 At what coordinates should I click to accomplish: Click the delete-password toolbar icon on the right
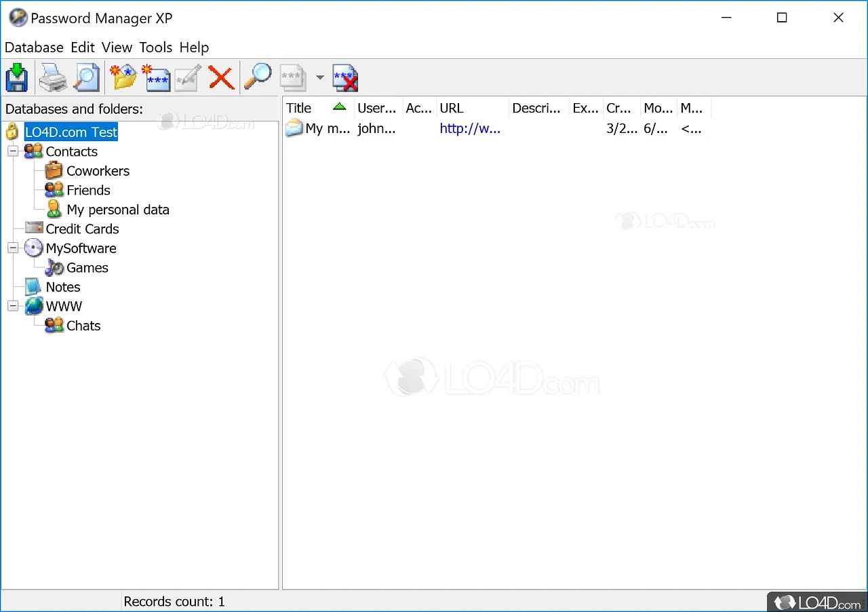tap(344, 77)
